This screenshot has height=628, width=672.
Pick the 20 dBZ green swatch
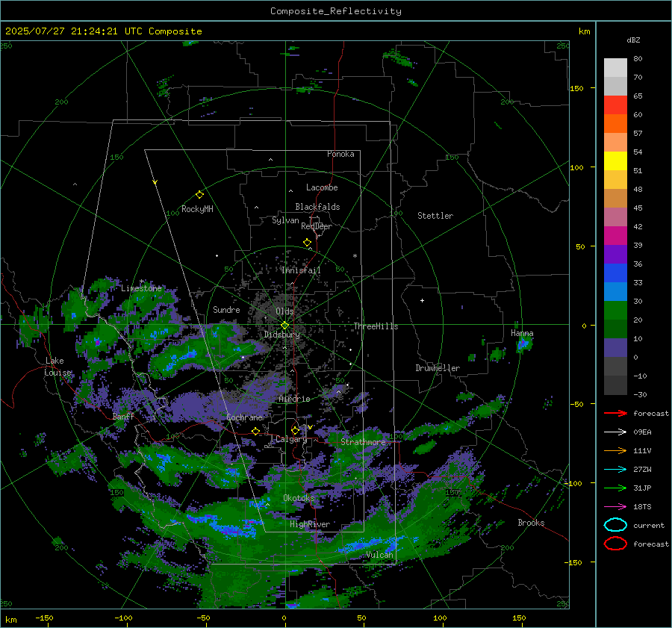coord(615,311)
